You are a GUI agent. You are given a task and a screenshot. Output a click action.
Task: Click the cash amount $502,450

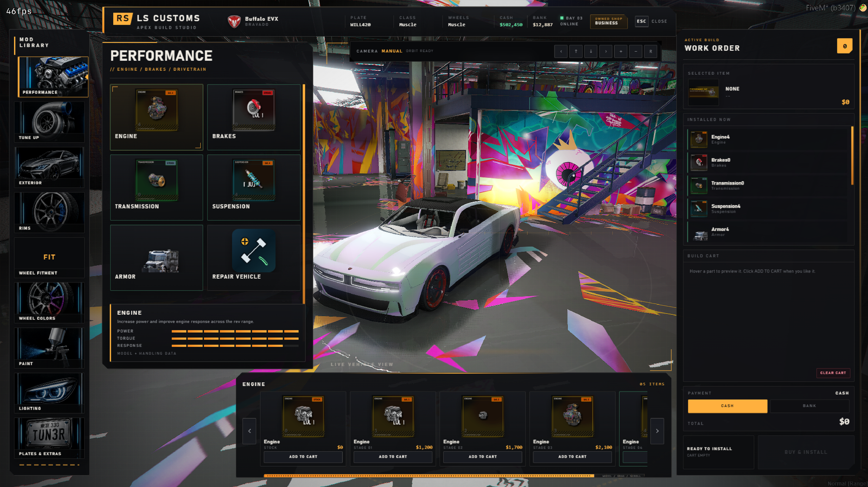(511, 25)
